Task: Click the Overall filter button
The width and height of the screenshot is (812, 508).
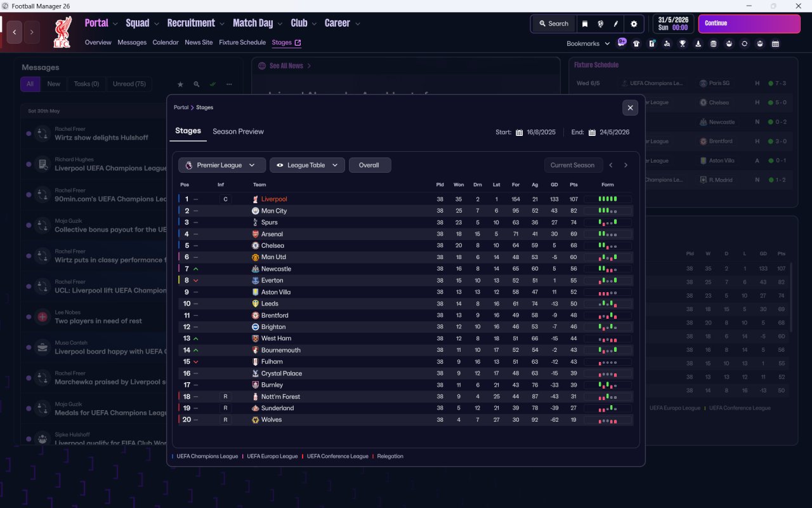Action: pos(370,165)
